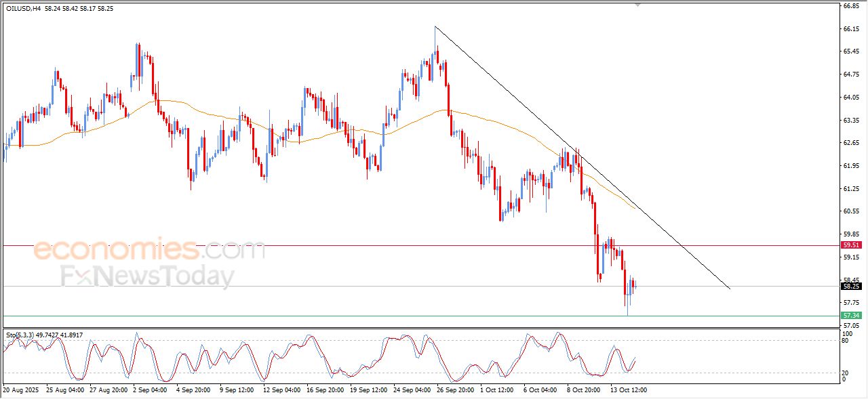Click the separator between chart and stochastic panel

[420, 329]
